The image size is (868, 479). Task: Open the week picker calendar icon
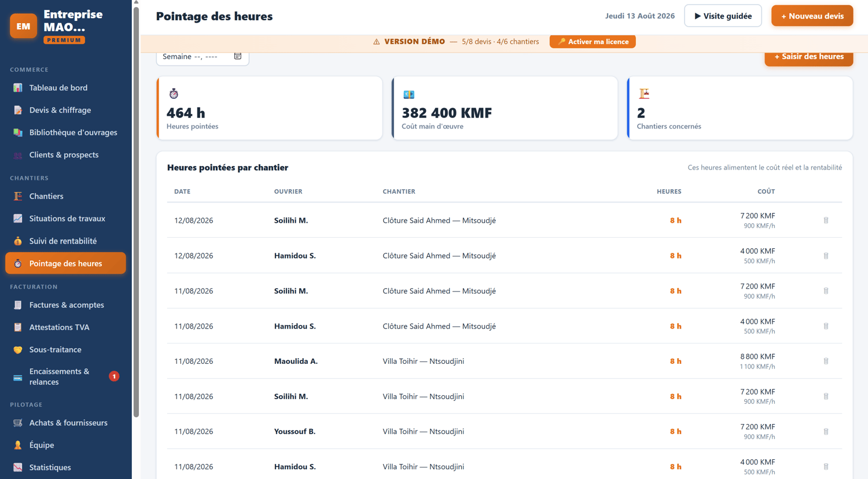[238, 56]
